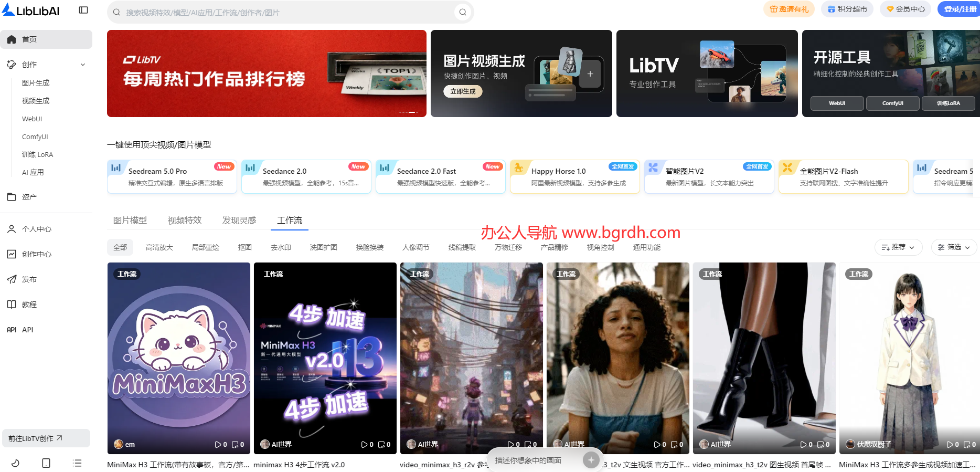Click the Seedream 5.0 Pro model icon
The height and width of the screenshot is (472, 980).
[x=116, y=168]
